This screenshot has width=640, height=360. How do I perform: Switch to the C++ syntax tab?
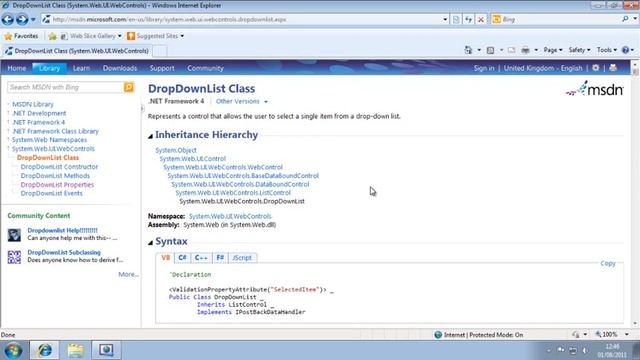[x=201, y=258]
